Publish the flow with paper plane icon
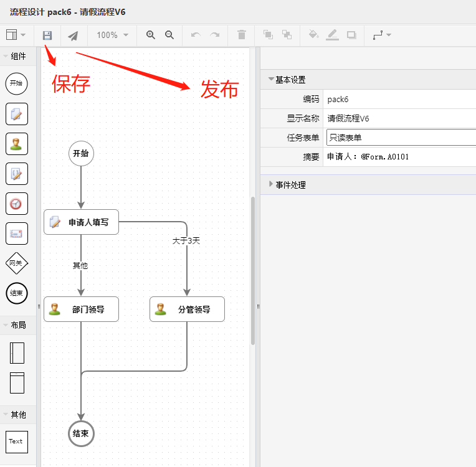Viewport: 476px width, 467px height. (73, 35)
